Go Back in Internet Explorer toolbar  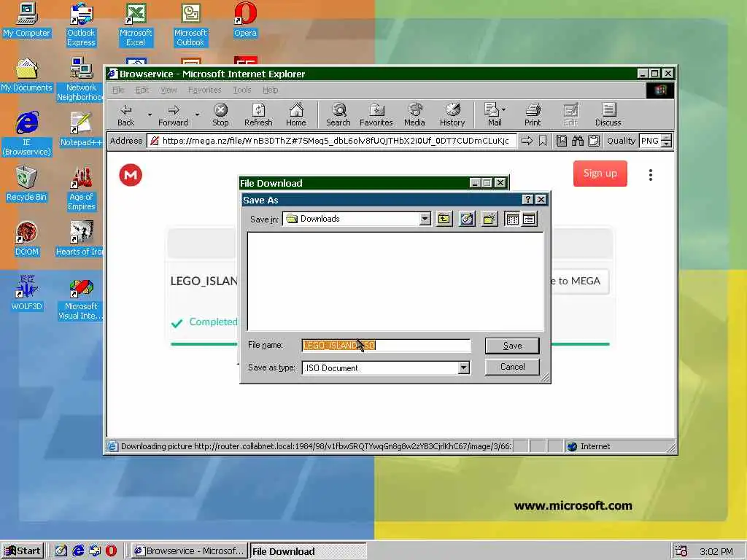[125, 115]
